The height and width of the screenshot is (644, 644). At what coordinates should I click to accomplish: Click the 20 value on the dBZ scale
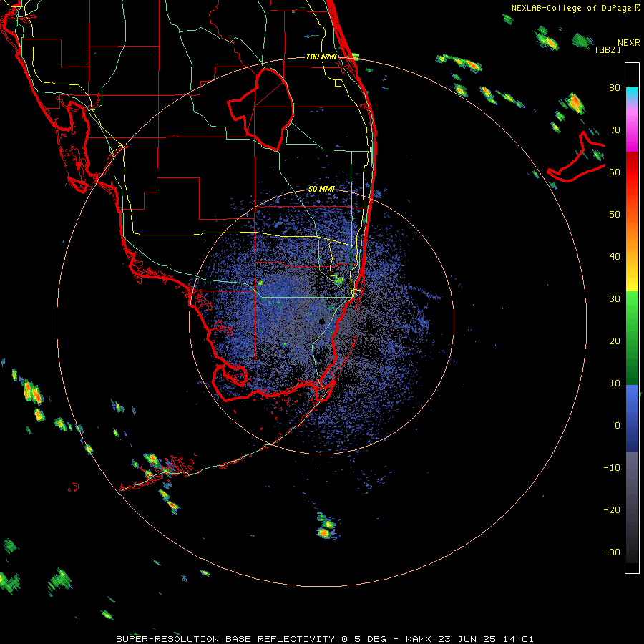pyautogui.click(x=615, y=341)
